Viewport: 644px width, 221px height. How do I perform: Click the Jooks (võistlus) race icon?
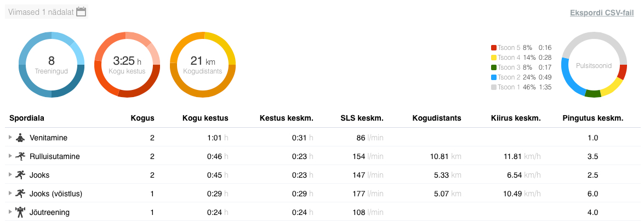21,194
